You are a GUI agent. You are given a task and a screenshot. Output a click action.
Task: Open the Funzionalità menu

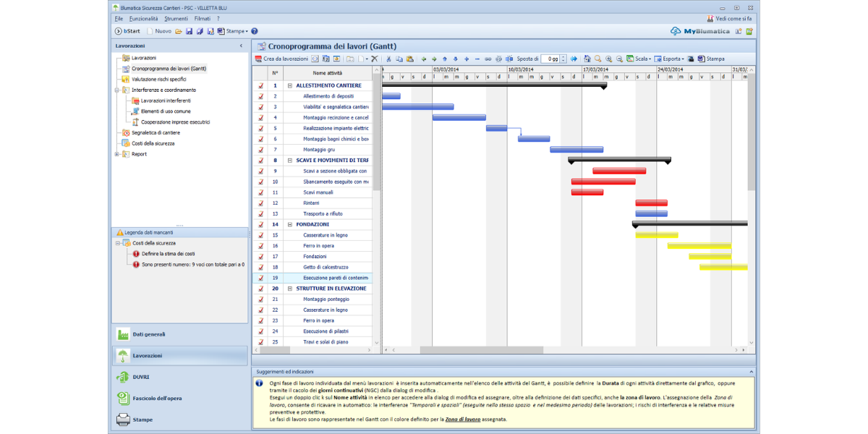143,18
